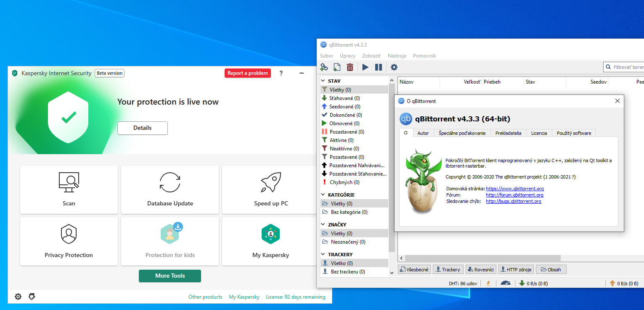Open the Všeobecné bottom tab

pyautogui.click(x=414, y=269)
